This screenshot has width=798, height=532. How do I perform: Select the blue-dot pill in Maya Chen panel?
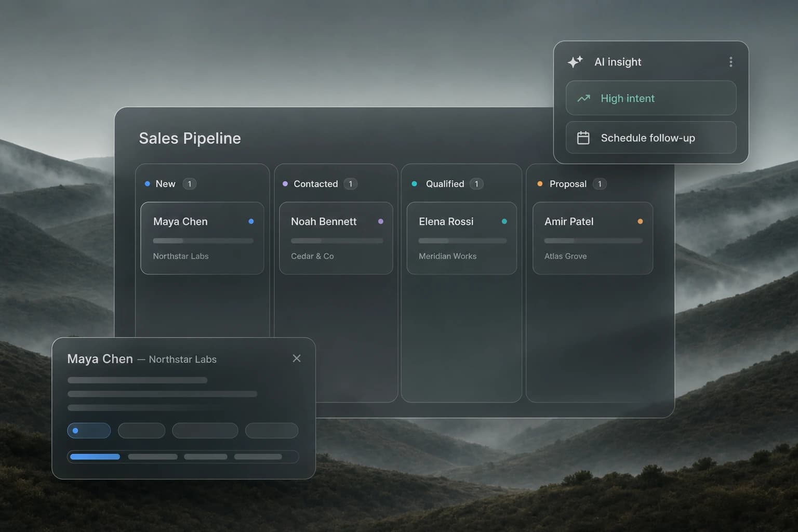[x=89, y=431]
